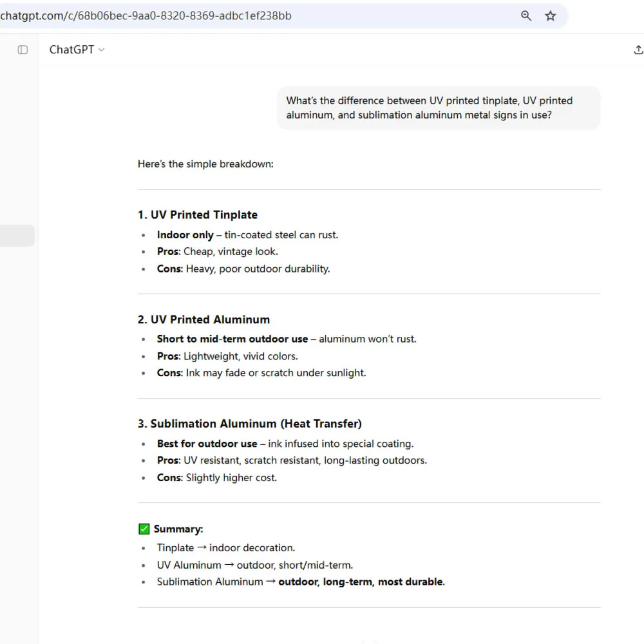
Task: Bookmark this page with the star icon
Action: click(551, 16)
